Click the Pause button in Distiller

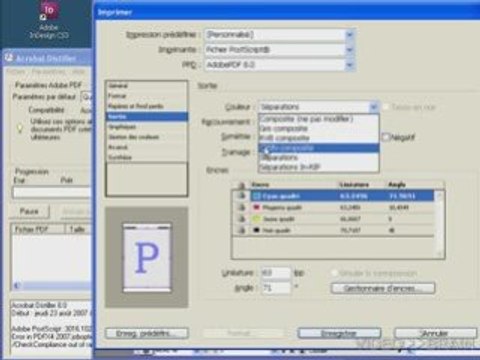(29, 211)
